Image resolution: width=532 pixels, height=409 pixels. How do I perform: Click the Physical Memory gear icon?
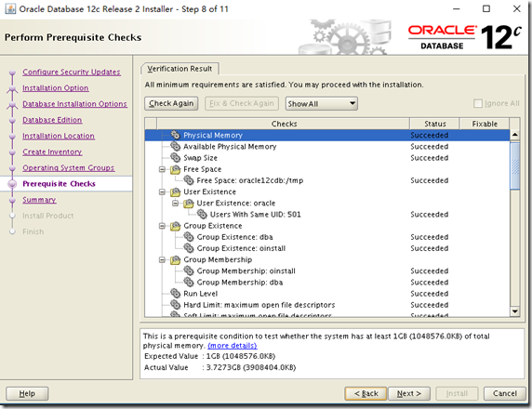(x=176, y=135)
